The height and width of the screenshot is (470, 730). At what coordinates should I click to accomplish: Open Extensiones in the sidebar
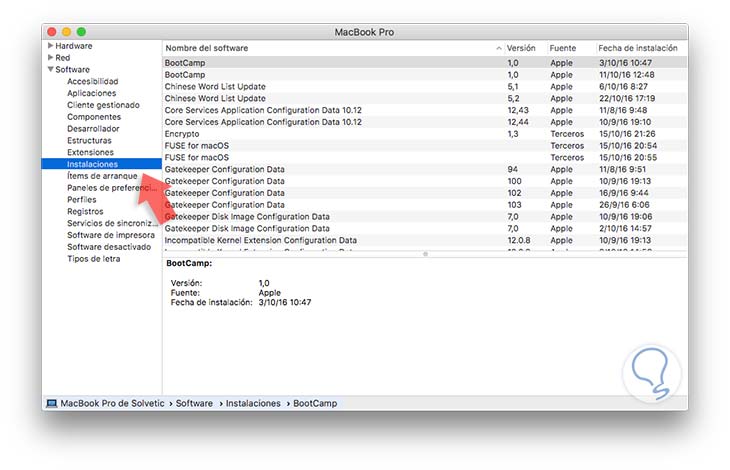pyautogui.click(x=90, y=152)
